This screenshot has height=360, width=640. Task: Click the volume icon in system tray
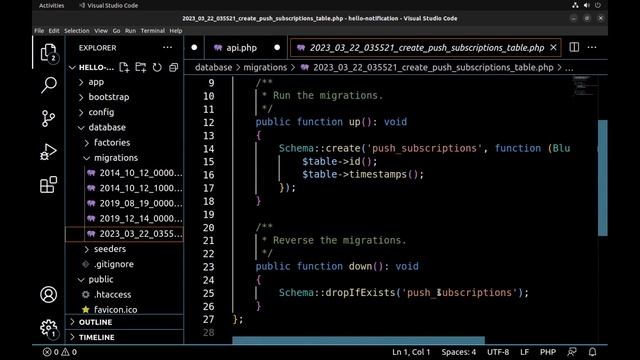pos(587,5)
